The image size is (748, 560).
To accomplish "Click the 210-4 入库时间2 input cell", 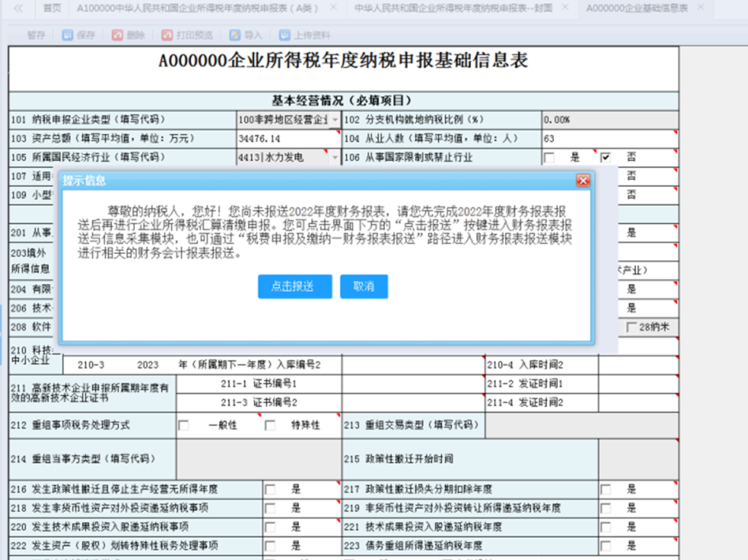I will coord(639,365).
